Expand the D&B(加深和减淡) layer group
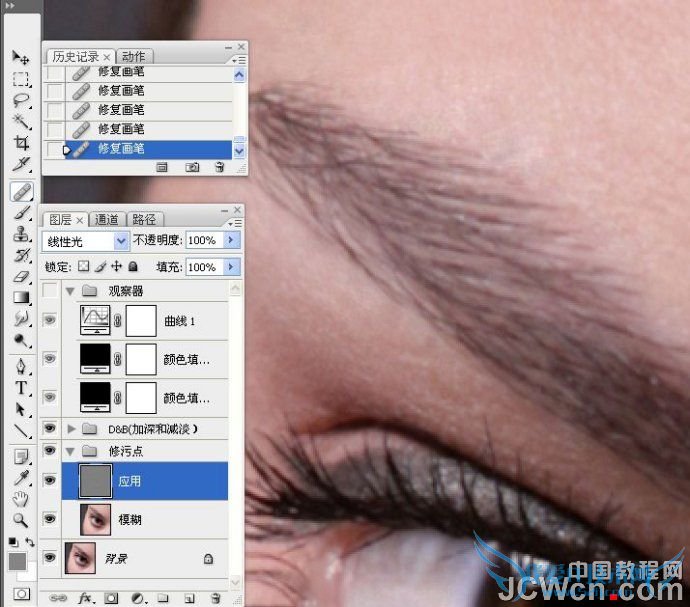 pos(71,428)
